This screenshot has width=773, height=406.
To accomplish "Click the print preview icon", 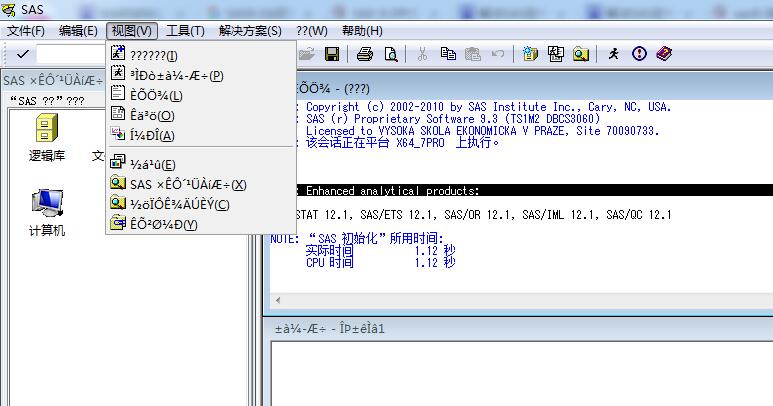I will coord(391,54).
